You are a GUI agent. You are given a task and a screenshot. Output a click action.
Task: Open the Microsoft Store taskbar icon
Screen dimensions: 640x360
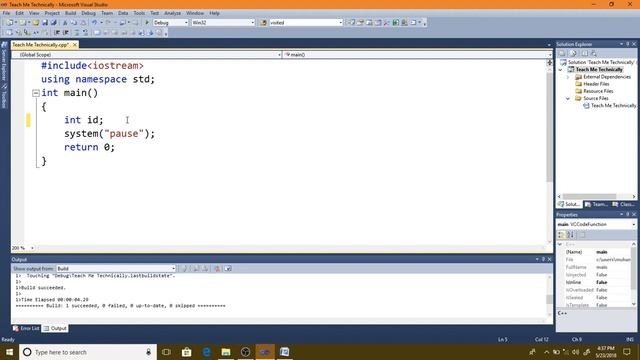point(187,352)
